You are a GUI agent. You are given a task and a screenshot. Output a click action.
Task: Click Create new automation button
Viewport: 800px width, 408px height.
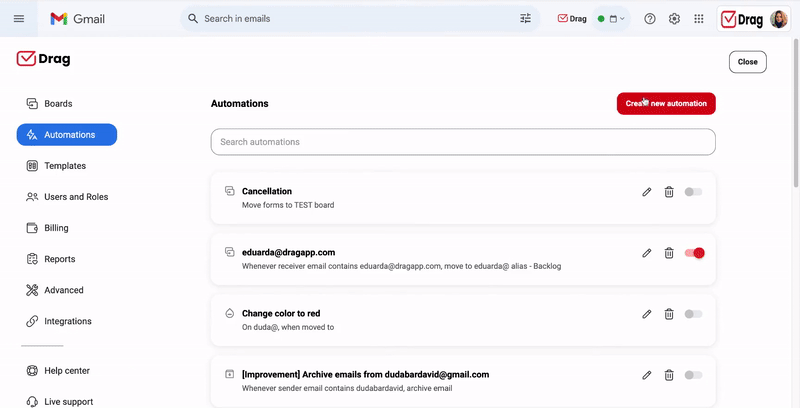coord(666,104)
